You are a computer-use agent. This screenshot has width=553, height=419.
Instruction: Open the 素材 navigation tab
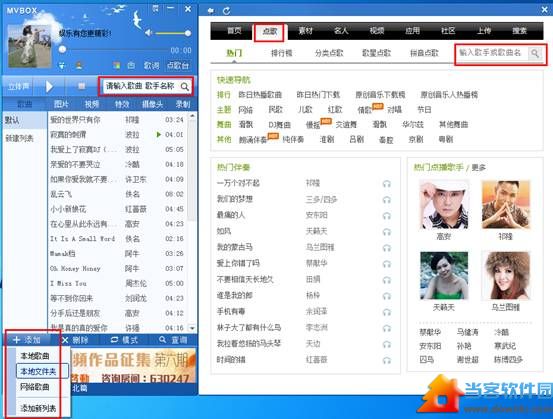tap(305, 31)
